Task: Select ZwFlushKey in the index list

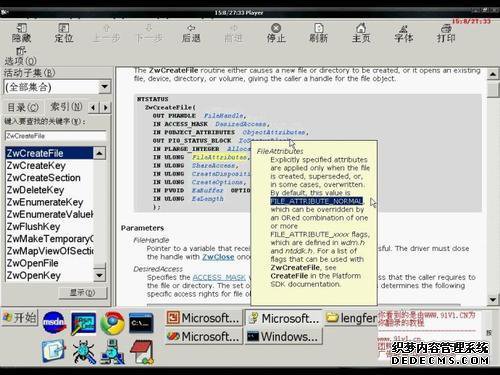Action: (49, 227)
